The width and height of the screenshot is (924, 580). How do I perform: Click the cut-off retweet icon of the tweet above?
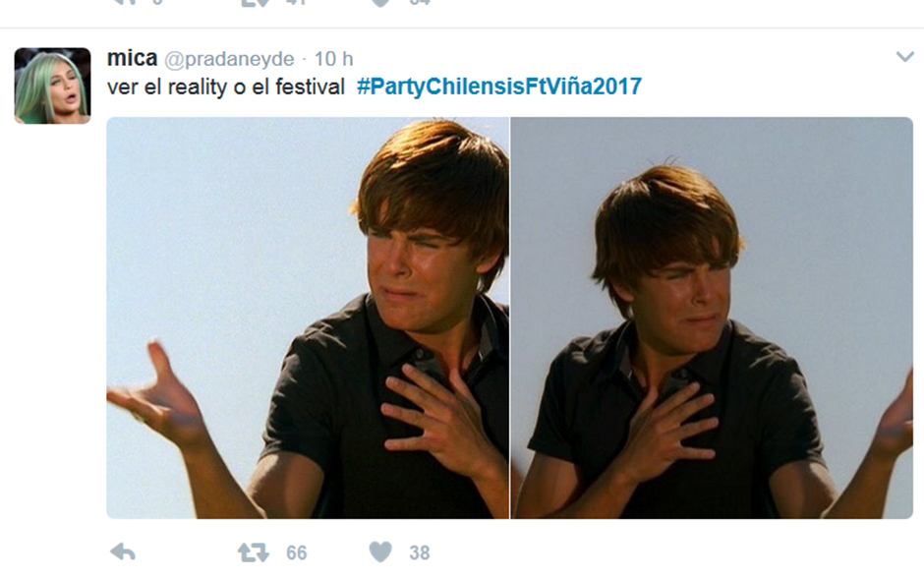255,3
